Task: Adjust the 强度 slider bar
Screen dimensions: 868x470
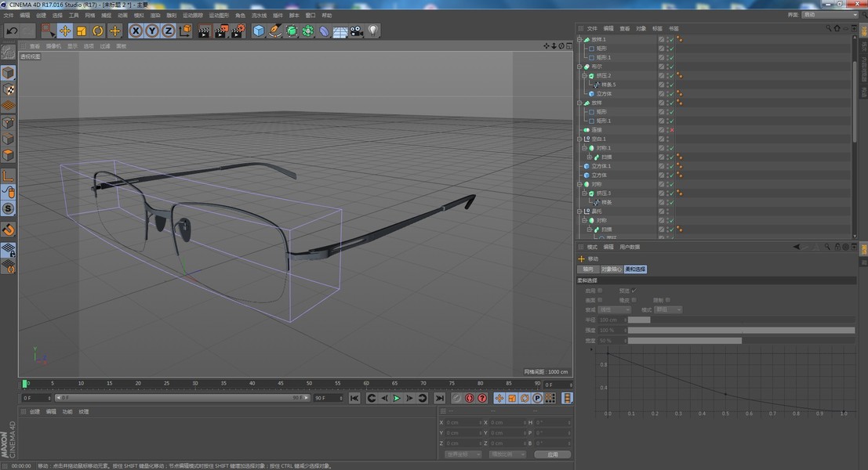Action: pos(741,330)
